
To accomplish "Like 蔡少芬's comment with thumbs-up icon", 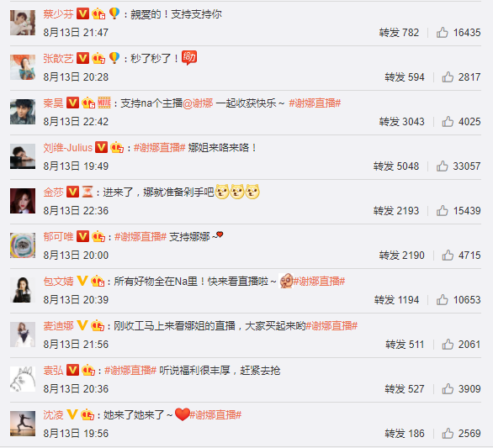I will [442, 32].
